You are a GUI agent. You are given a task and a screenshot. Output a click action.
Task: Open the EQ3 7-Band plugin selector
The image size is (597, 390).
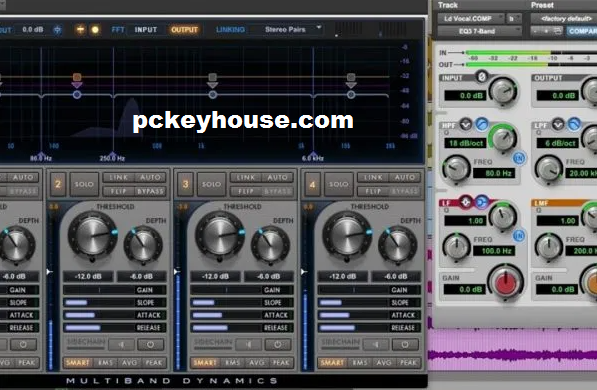(x=479, y=31)
